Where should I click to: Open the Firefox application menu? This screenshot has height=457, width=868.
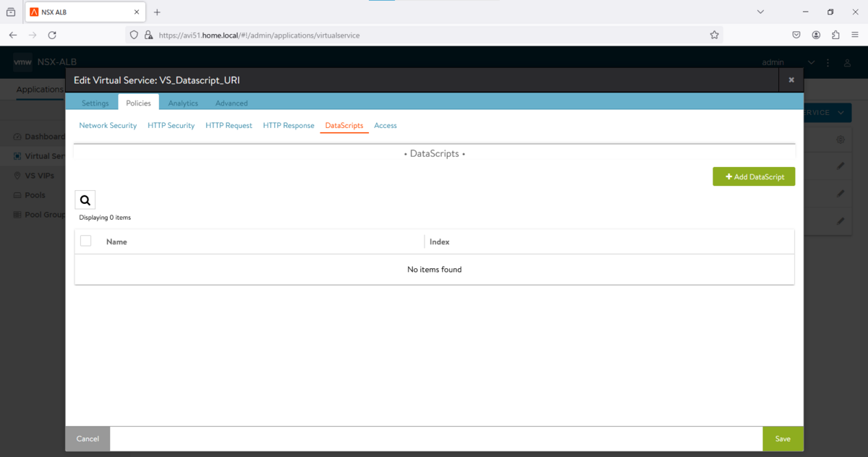(x=855, y=35)
